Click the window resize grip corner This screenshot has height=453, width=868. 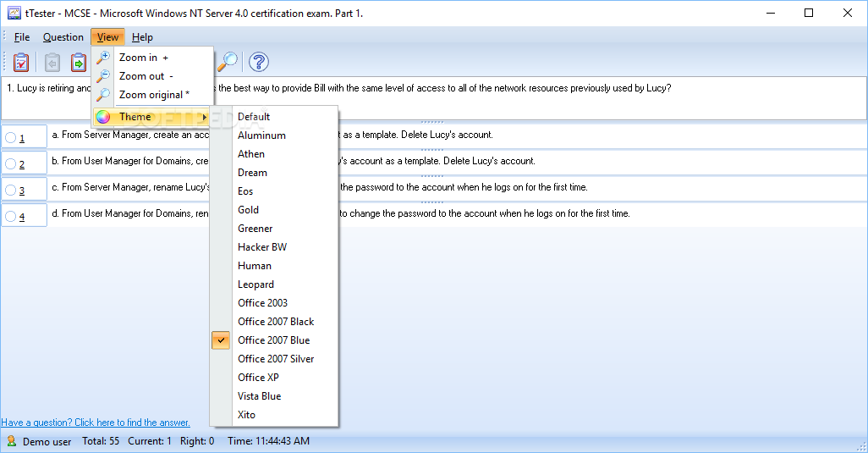(862, 447)
